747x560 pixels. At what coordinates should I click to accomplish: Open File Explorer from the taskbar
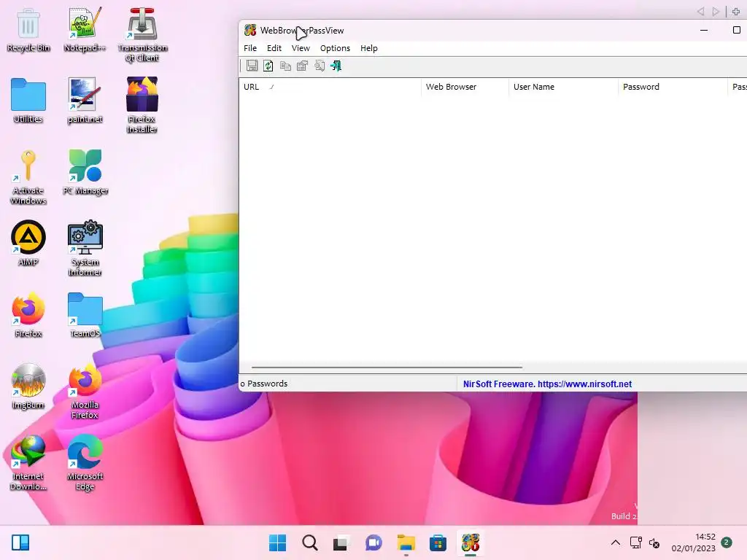point(406,542)
